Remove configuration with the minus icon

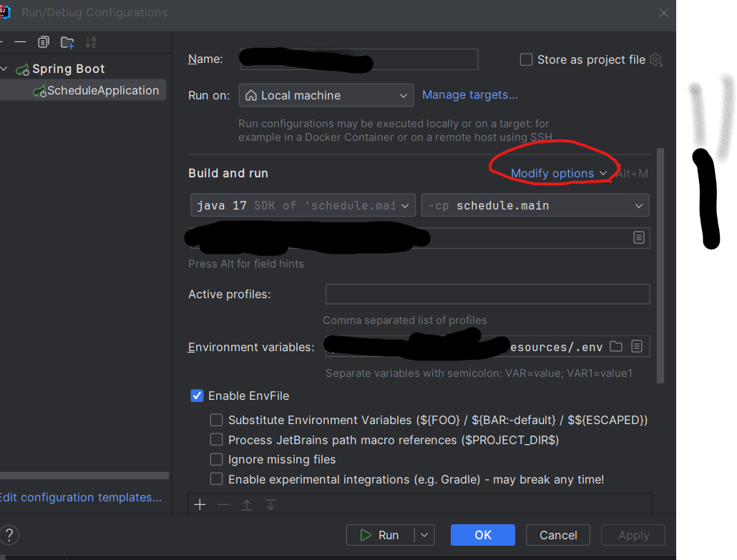[x=20, y=42]
